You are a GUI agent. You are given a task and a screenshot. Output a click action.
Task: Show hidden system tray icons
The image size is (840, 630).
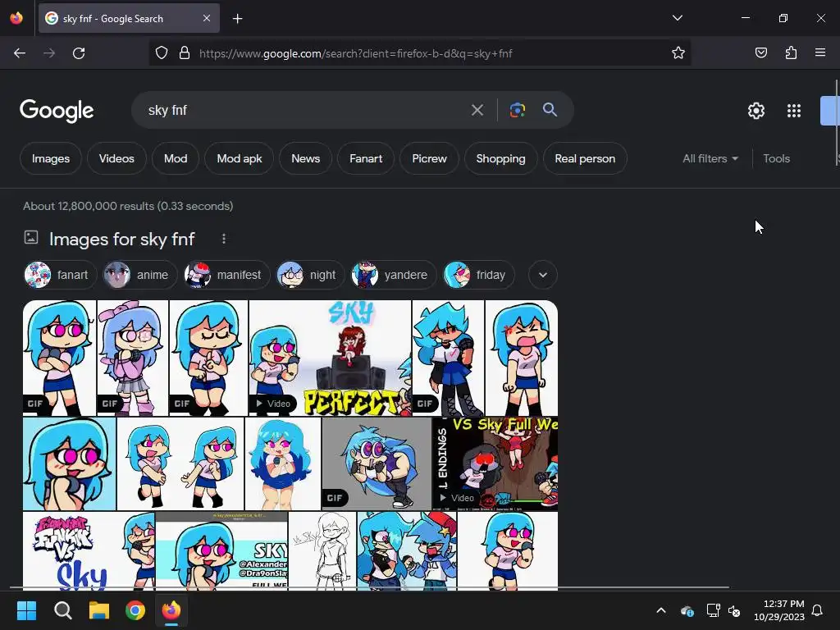click(x=661, y=610)
